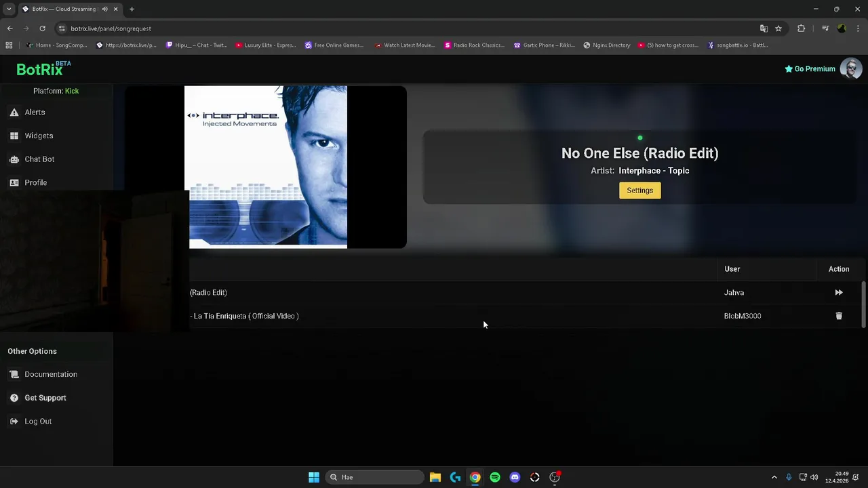Open Logitech G HUB from the taskbar

455,477
